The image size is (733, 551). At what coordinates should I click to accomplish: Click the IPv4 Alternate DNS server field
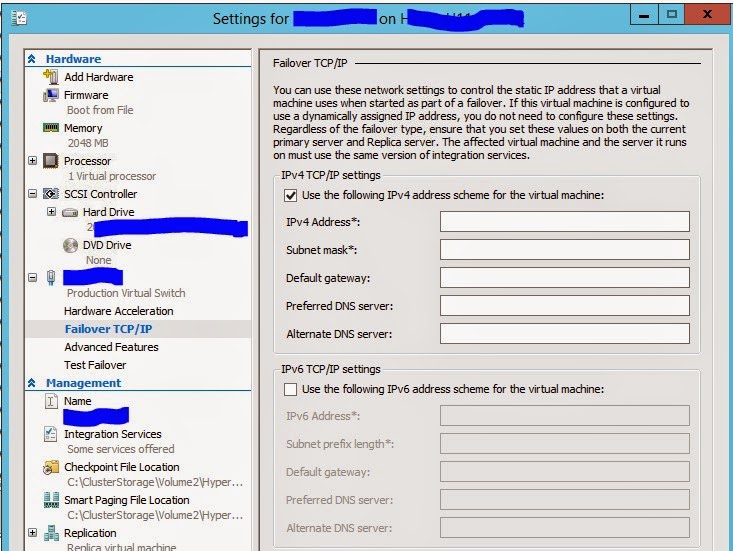565,334
